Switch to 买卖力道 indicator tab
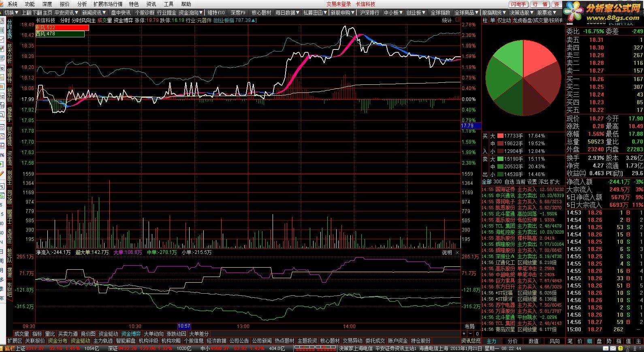The height and width of the screenshot is (352, 644). coord(68,334)
